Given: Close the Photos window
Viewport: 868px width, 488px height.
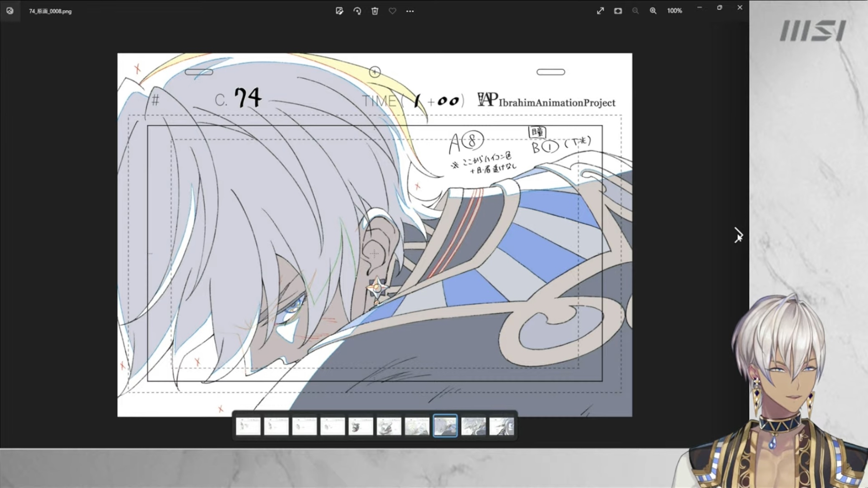Looking at the screenshot, I should click(739, 8).
